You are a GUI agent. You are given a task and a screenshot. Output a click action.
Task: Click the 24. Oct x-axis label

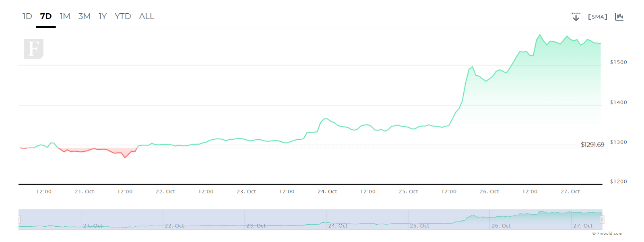pyautogui.click(x=327, y=192)
